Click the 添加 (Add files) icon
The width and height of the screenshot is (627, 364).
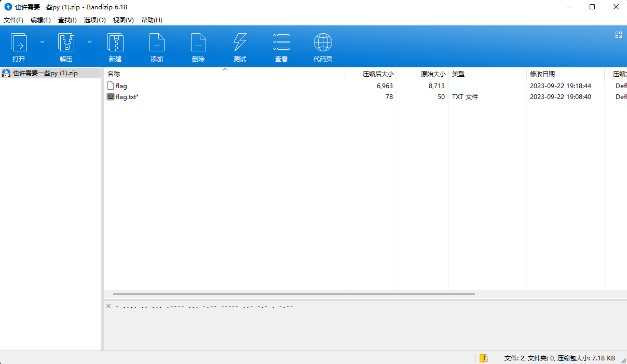157,47
